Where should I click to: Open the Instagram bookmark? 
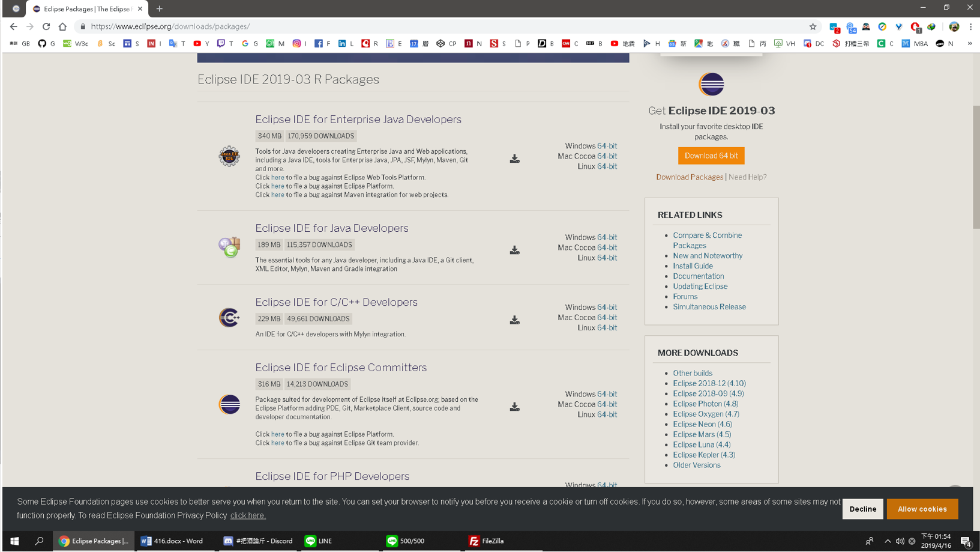tap(299, 43)
